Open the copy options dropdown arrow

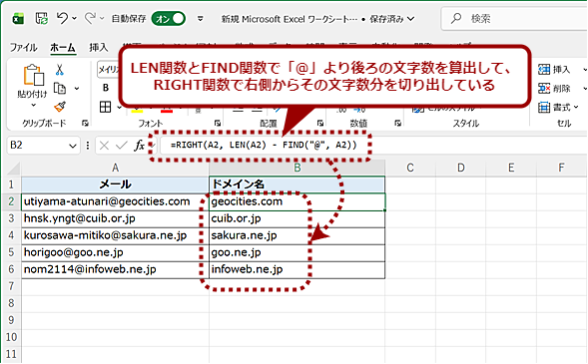click(77, 89)
